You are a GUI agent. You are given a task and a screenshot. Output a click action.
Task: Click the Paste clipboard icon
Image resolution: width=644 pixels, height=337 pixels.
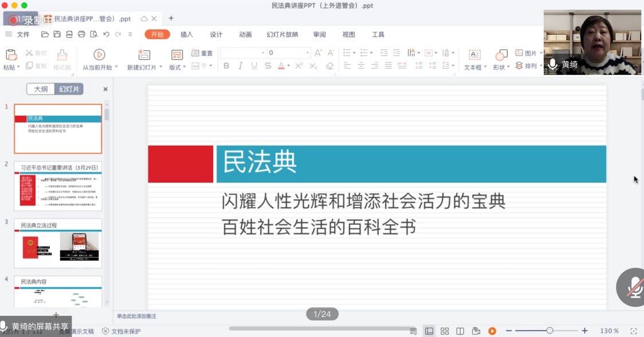(x=11, y=54)
